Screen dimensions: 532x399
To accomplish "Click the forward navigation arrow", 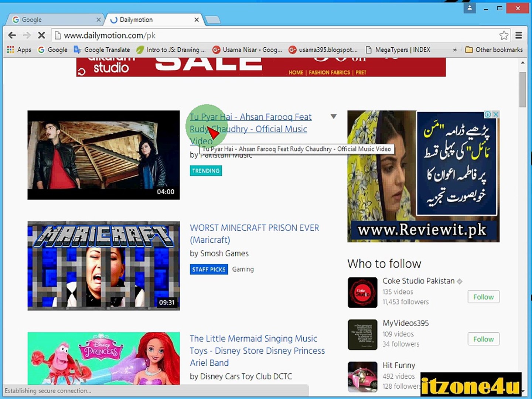I will tap(27, 35).
